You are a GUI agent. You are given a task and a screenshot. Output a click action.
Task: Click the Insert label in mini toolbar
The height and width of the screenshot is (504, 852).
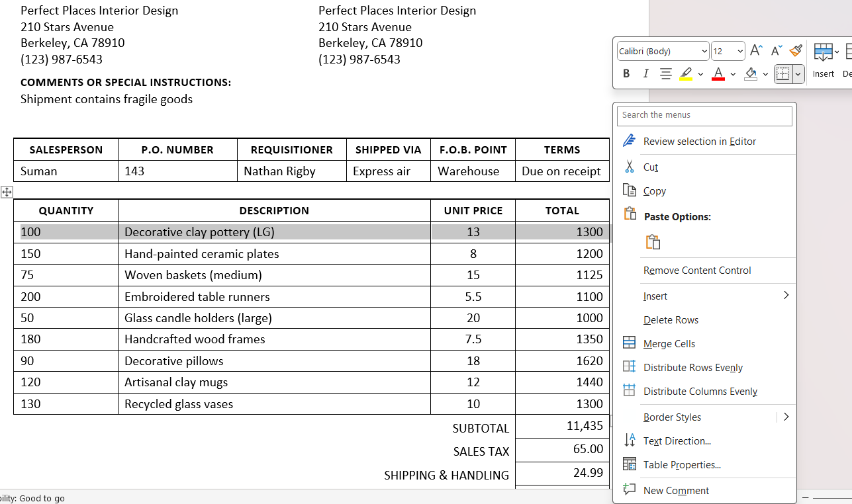pos(824,74)
